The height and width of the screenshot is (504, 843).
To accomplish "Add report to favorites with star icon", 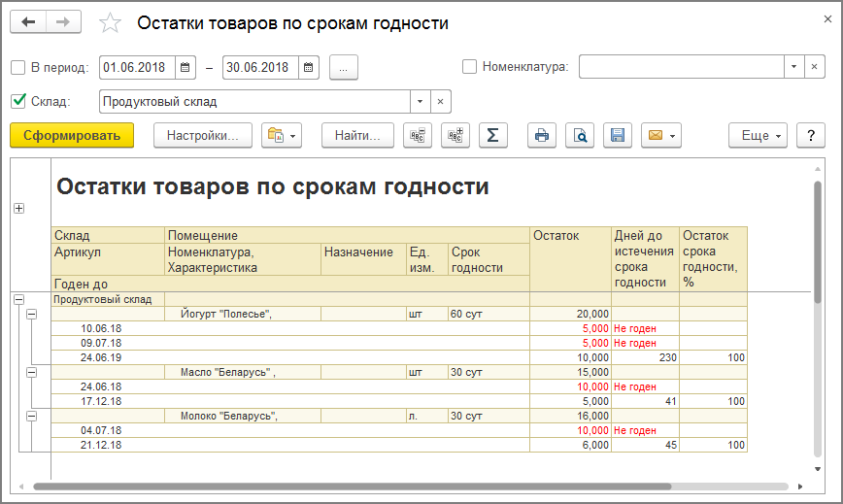I will (x=110, y=23).
